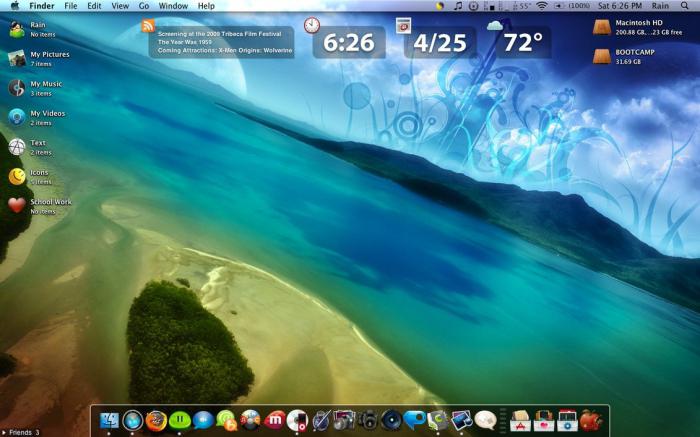Open the music note menu bar item
700x437 pixels.
tap(457, 6)
